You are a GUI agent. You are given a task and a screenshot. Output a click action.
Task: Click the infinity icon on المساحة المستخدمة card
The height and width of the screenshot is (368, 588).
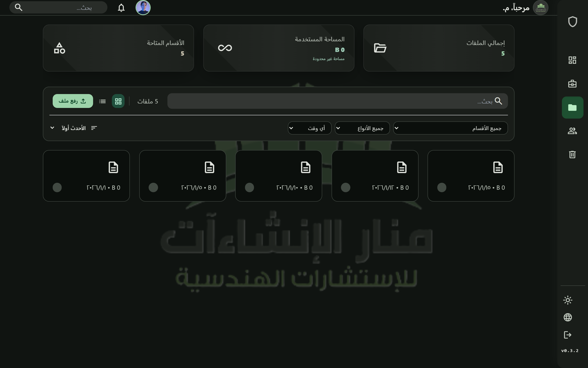(x=225, y=48)
